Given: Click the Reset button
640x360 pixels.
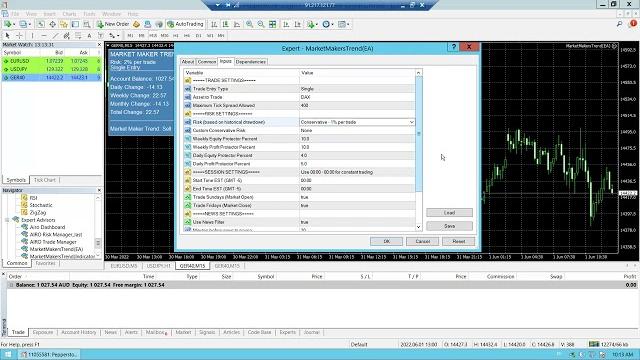Looking at the screenshot, I should (x=459, y=241).
